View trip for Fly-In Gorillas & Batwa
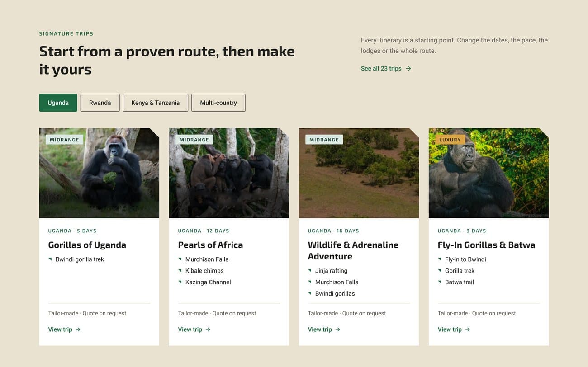Viewport: 588px width, 367px height. [x=454, y=329]
